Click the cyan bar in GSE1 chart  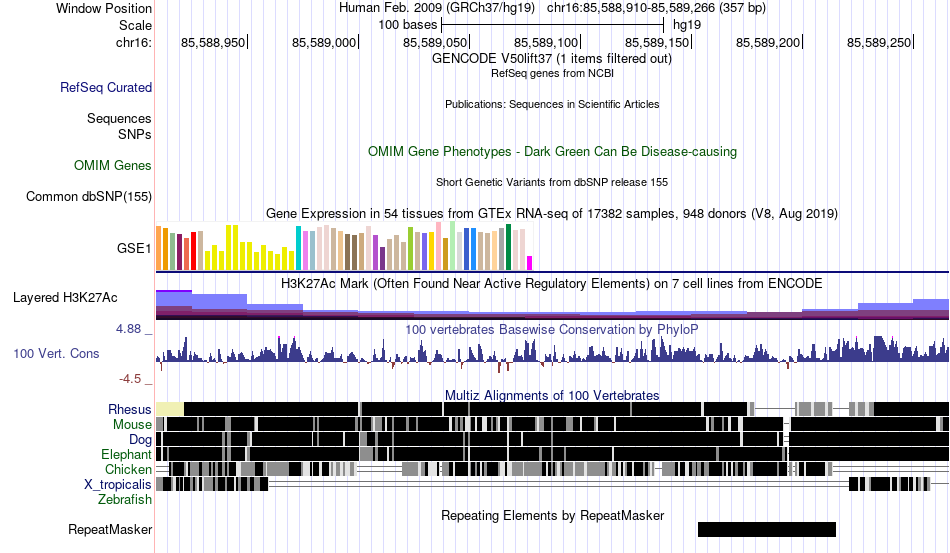(298, 248)
